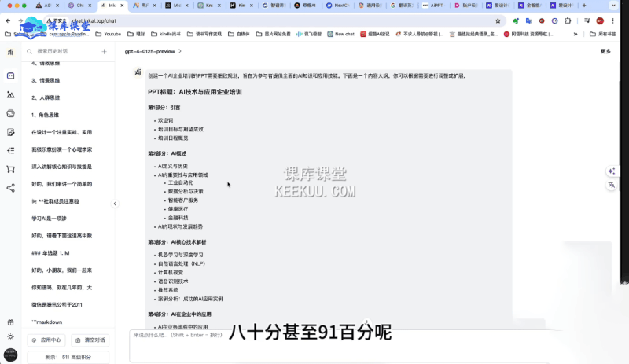629x364 pixels.
Task: Open the gpt-4-0125-preview model selector
Action: point(153,51)
